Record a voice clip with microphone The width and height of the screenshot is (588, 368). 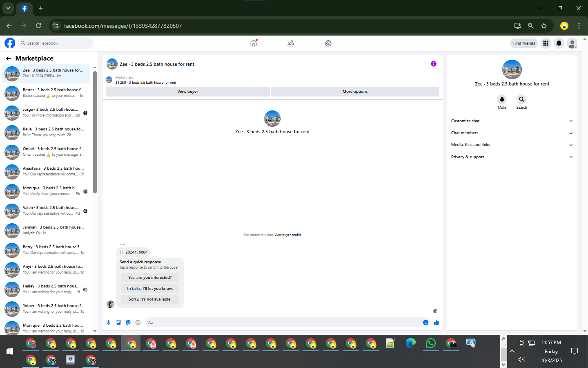(109, 323)
